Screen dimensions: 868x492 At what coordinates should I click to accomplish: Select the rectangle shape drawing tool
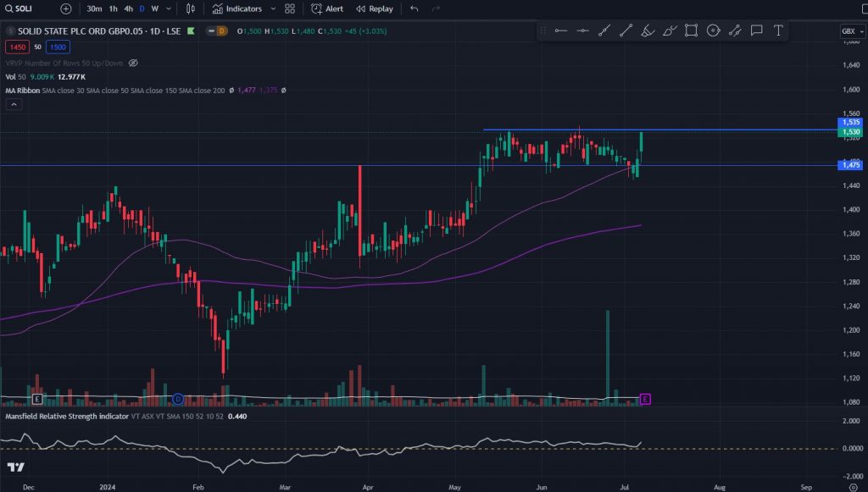tap(691, 30)
